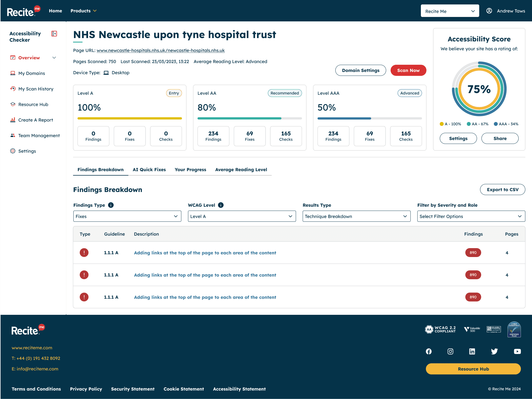
Task: Open the Accessibility Statement footer link
Action: [x=239, y=389]
